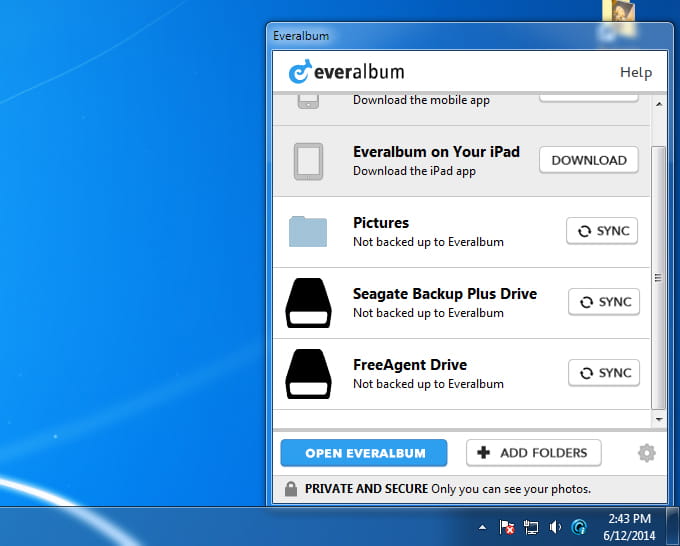Screen dimensions: 680x546
Task: Open the network icon in system tray
Action: pos(530,527)
